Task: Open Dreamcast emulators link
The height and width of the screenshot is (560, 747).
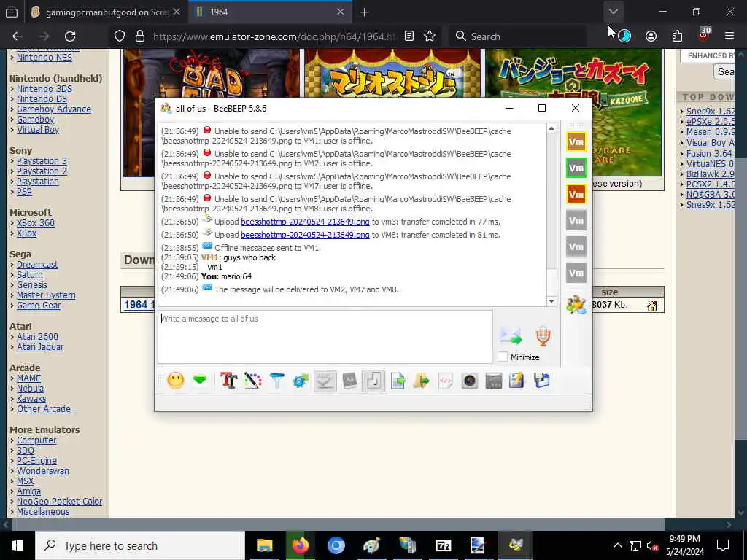Action: click(38, 264)
